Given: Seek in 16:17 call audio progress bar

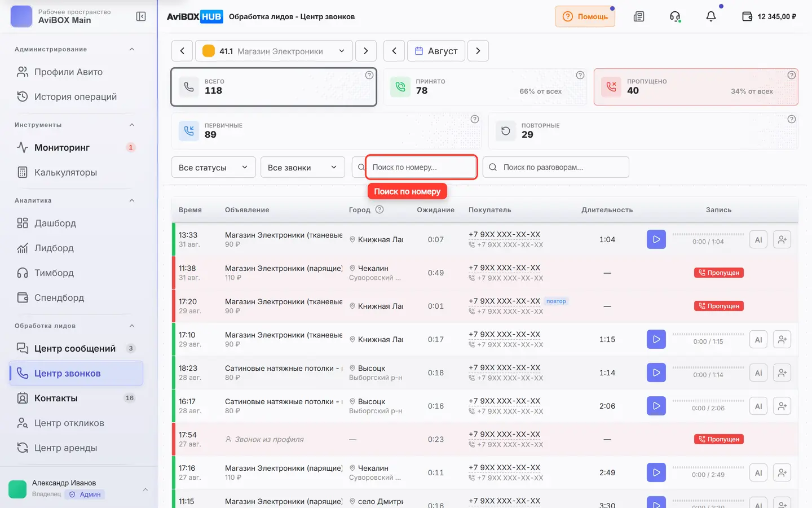Looking at the screenshot, I should click(708, 400).
